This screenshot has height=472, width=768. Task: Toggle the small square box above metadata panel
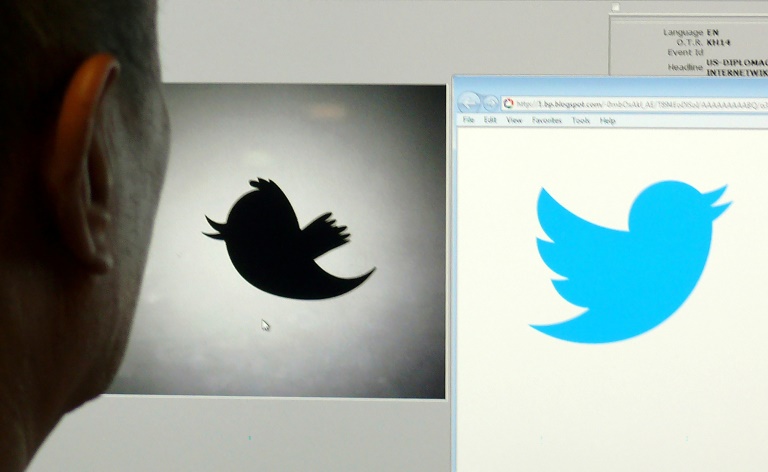coord(615,8)
